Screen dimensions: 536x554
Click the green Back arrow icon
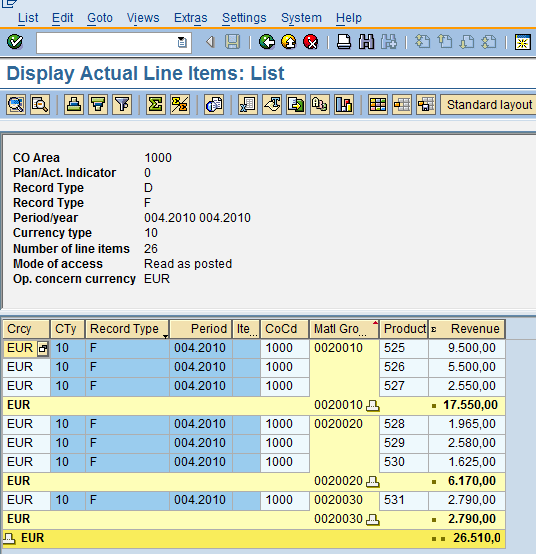[267, 42]
